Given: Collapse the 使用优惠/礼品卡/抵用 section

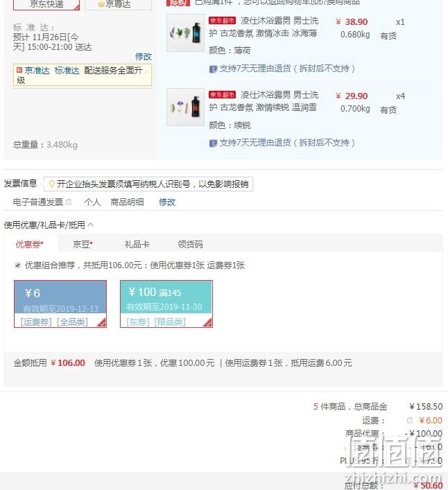Looking at the screenshot, I should [x=91, y=225].
